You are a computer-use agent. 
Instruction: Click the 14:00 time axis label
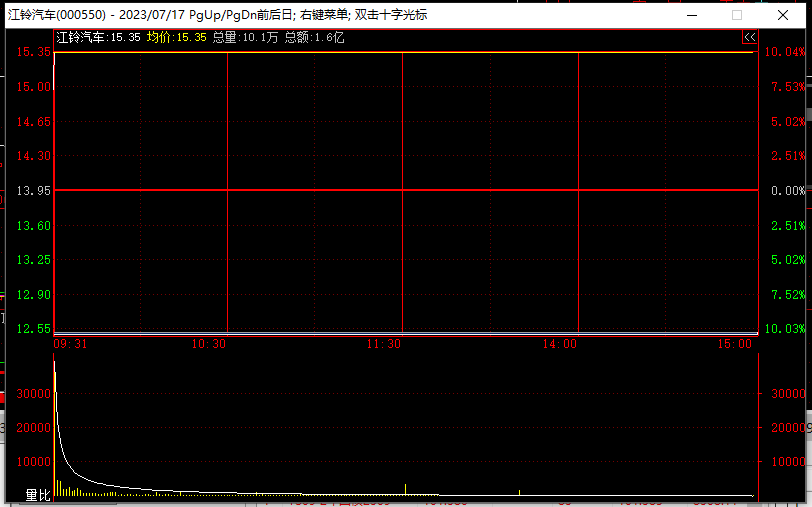click(x=559, y=344)
